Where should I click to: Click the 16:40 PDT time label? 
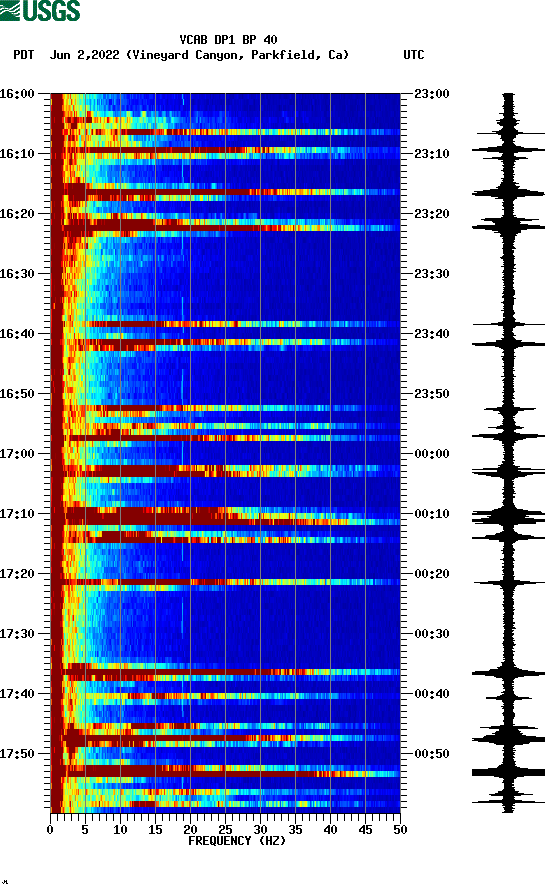(x=17, y=334)
